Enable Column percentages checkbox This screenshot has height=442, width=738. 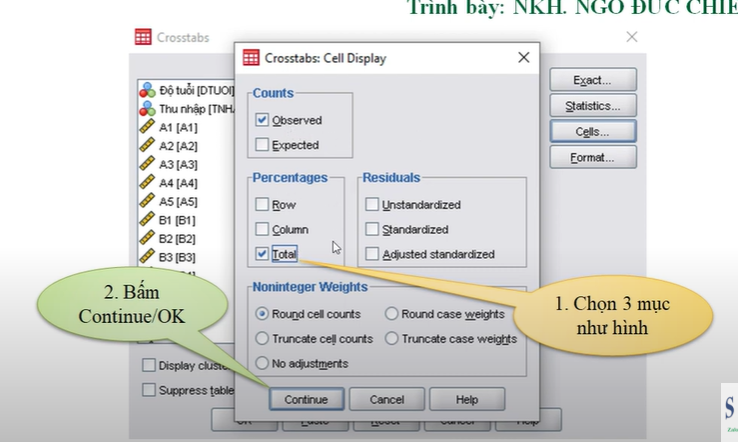(x=262, y=230)
